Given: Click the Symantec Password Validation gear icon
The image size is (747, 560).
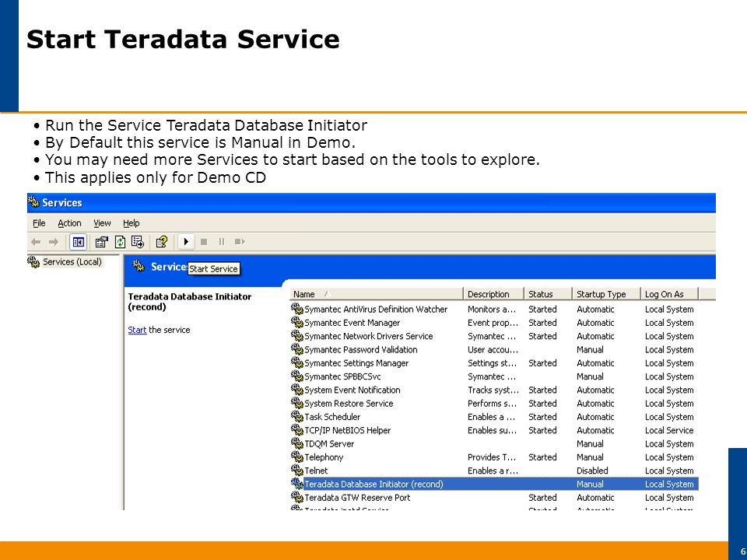Looking at the screenshot, I should 296,349.
